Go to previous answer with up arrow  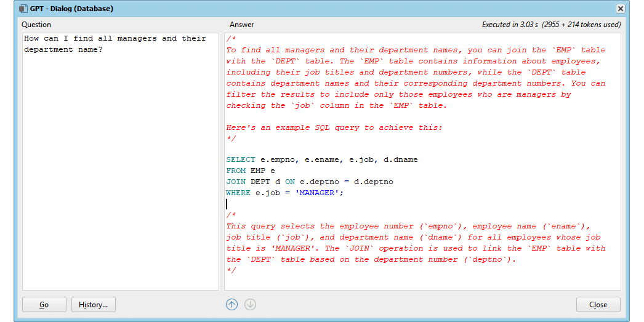click(231, 304)
